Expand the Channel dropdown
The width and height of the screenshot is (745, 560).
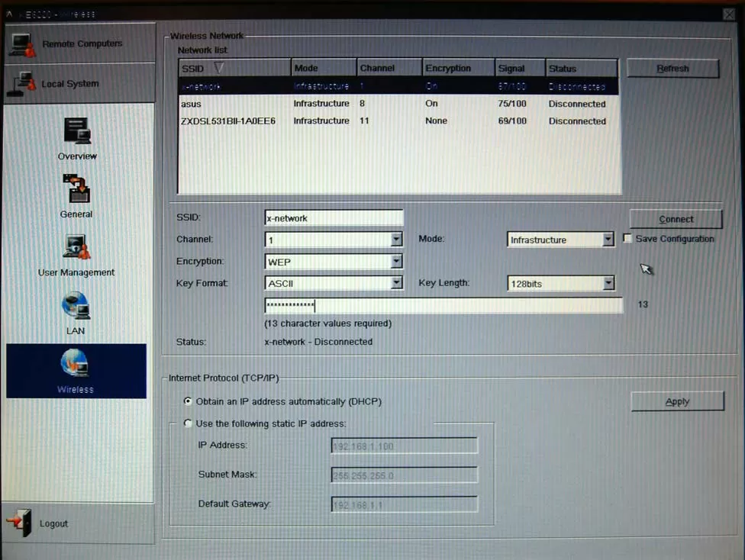coord(396,240)
